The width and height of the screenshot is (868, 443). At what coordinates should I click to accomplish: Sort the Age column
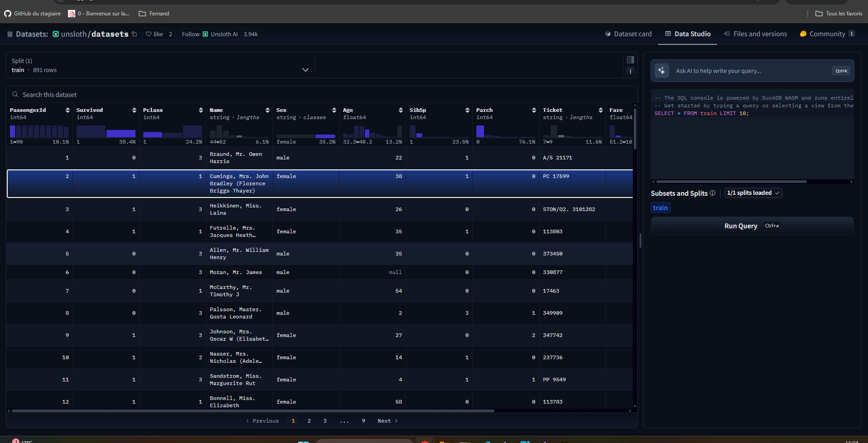(400, 110)
